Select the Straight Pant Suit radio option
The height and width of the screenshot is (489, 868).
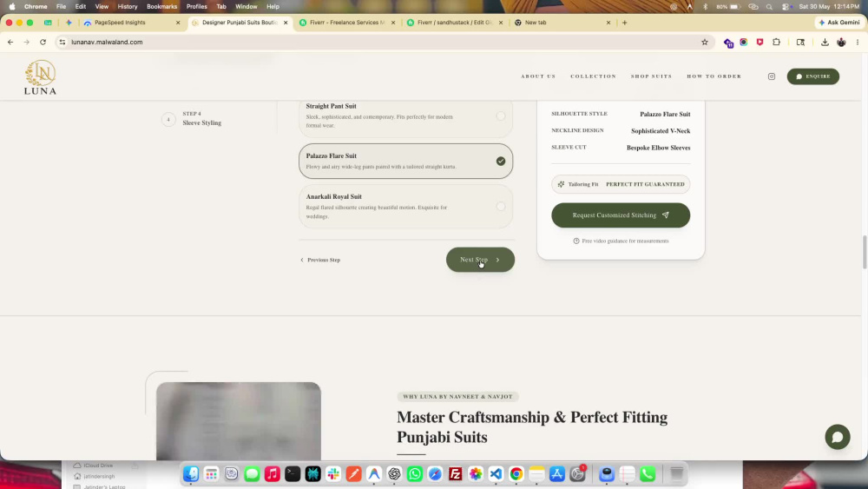[501, 116]
